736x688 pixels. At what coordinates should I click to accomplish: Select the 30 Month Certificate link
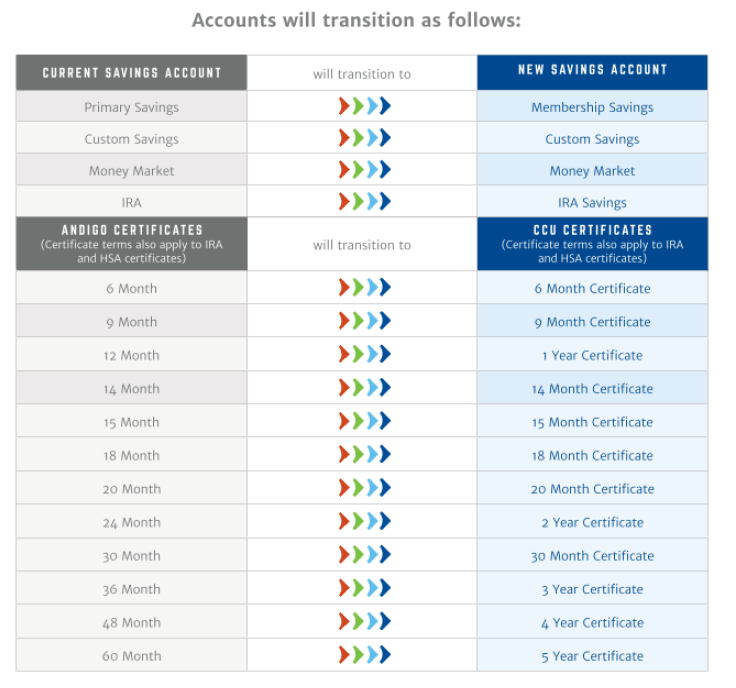coord(592,556)
